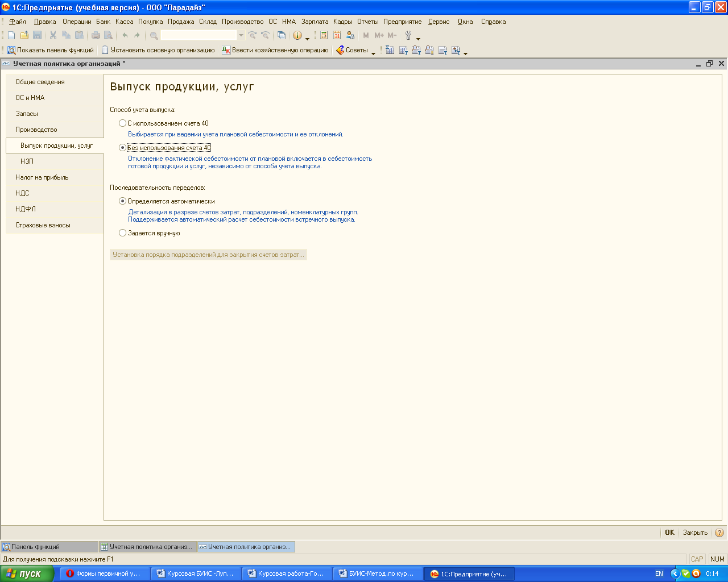The width and height of the screenshot is (728, 582).
Task: Select 'С использованием счета 40' option
Action: (122, 123)
